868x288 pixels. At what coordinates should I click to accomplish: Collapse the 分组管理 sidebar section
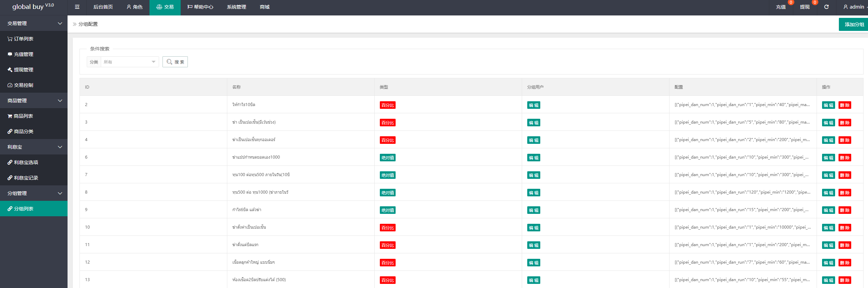34,193
